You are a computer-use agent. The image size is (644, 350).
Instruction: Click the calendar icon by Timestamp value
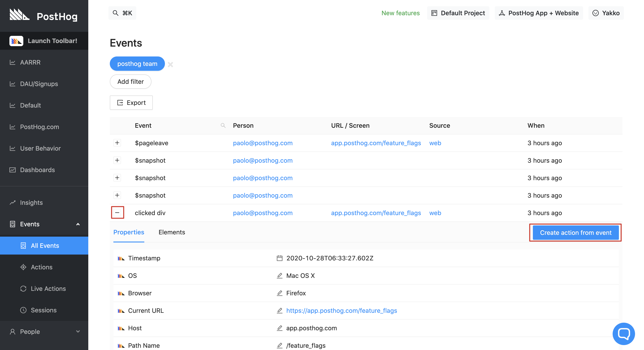point(279,258)
